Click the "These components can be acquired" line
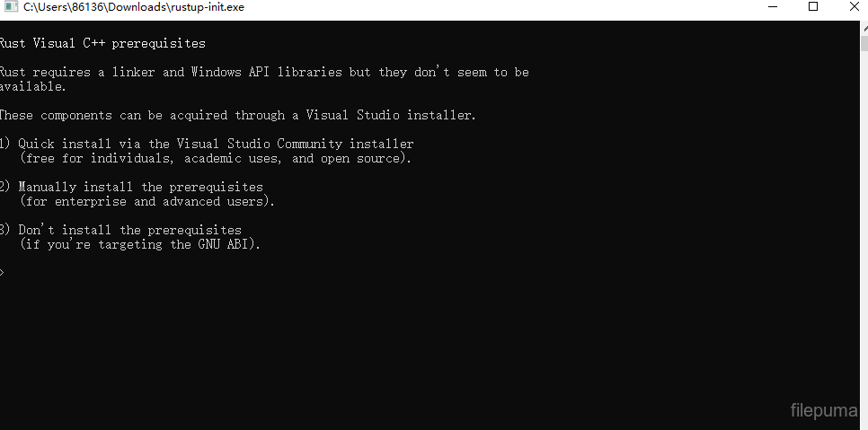 [x=237, y=115]
